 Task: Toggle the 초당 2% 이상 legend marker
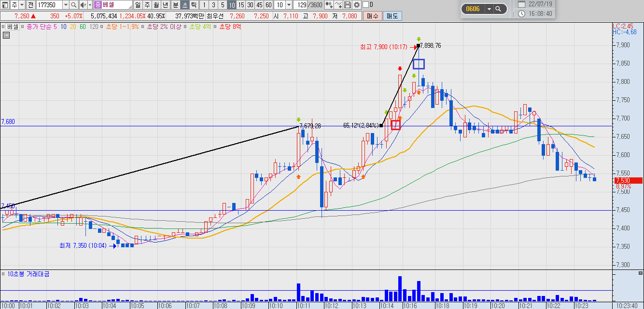click(x=143, y=27)
